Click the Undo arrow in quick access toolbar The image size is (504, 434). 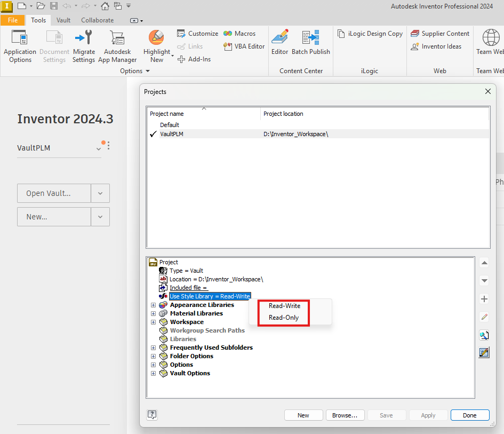[x=67, y=6]
